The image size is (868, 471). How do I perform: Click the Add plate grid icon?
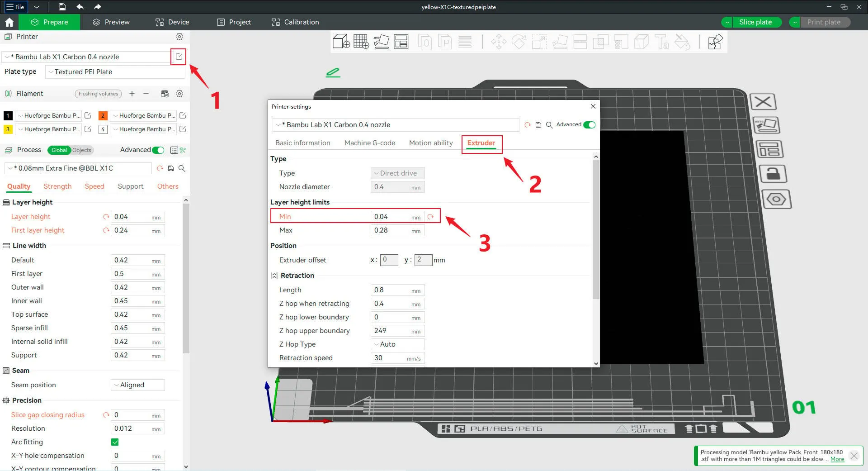[x=361, y=42]
